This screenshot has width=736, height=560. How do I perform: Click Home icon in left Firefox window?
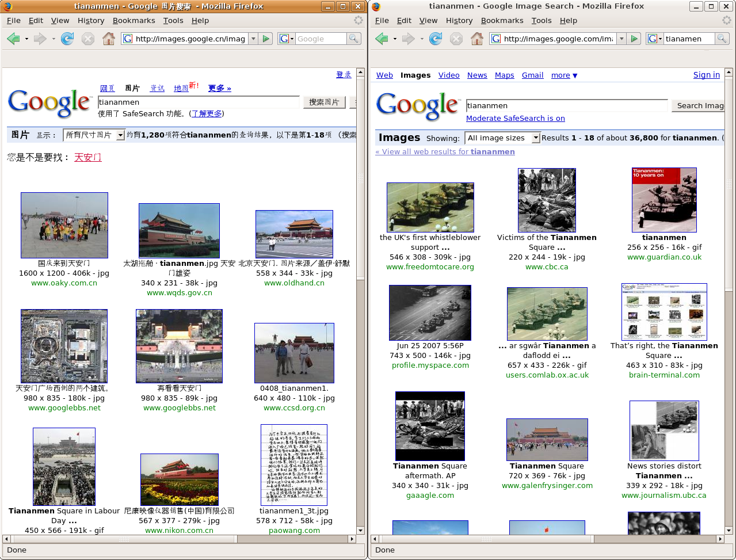[108, 39]
